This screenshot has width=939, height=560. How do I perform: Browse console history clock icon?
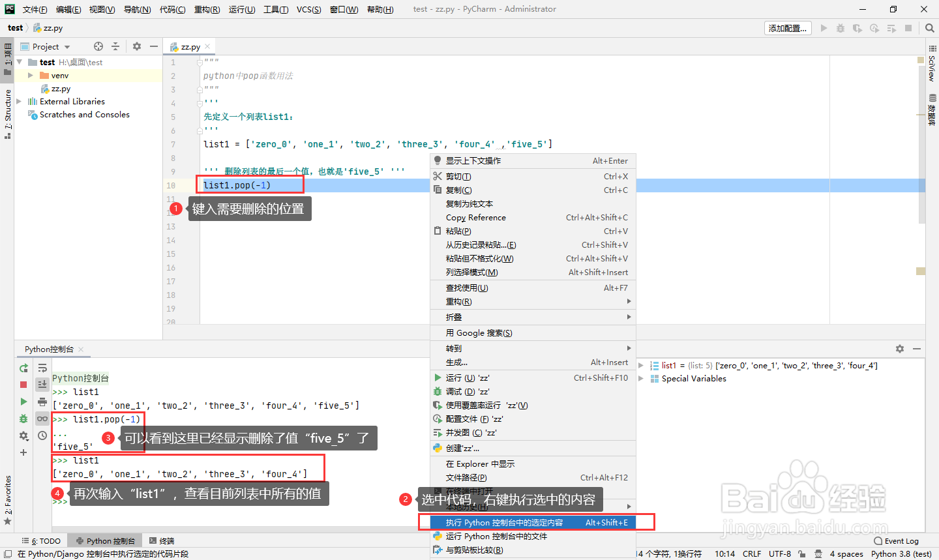tap(42, 435)
